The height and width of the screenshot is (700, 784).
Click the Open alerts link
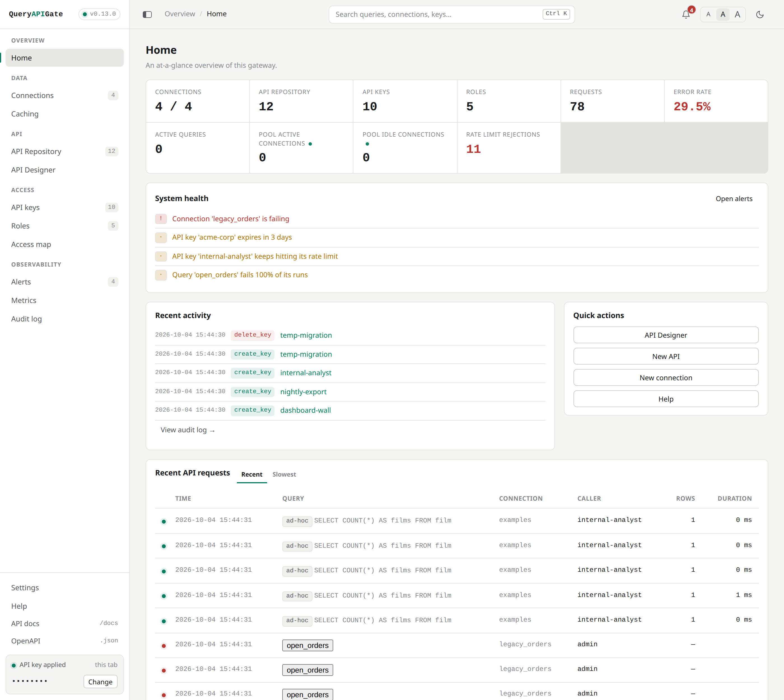coord(734,199)
